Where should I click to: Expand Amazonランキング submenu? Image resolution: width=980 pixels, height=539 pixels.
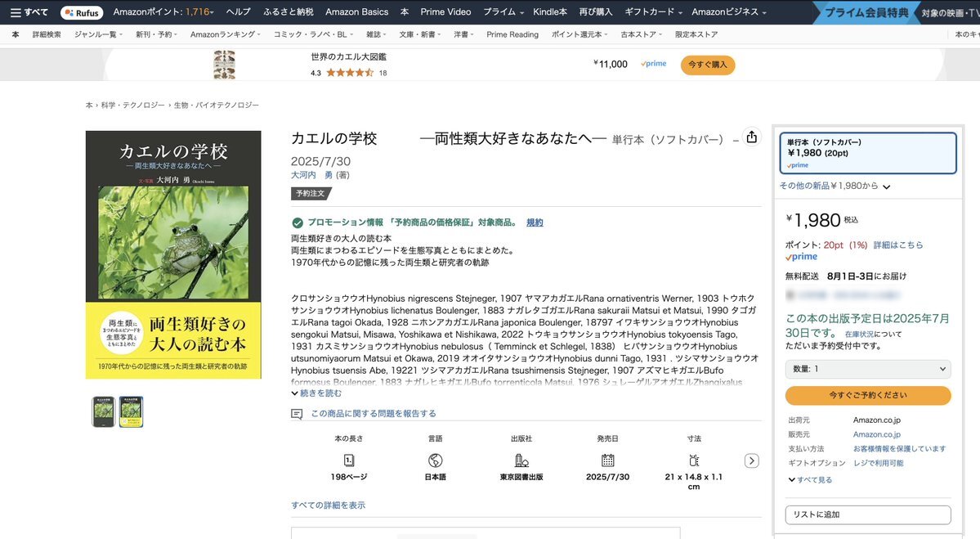(225, 34)
